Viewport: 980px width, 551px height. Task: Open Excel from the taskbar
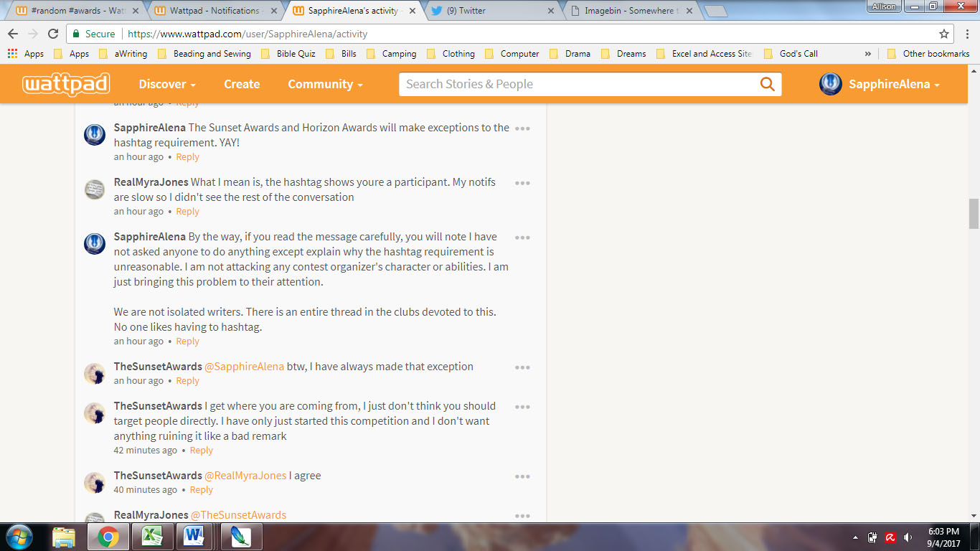click(151, 537)
